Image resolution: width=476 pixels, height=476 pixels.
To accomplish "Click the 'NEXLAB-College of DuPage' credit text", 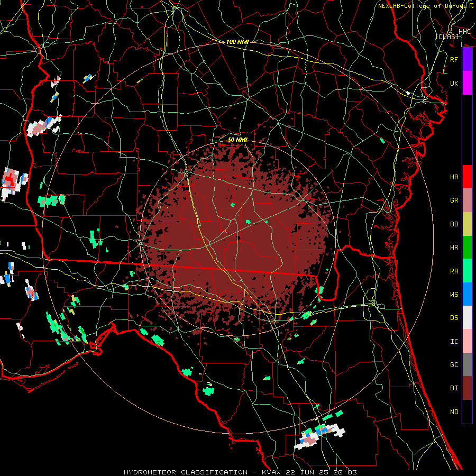I will click(x=423, y=6).
